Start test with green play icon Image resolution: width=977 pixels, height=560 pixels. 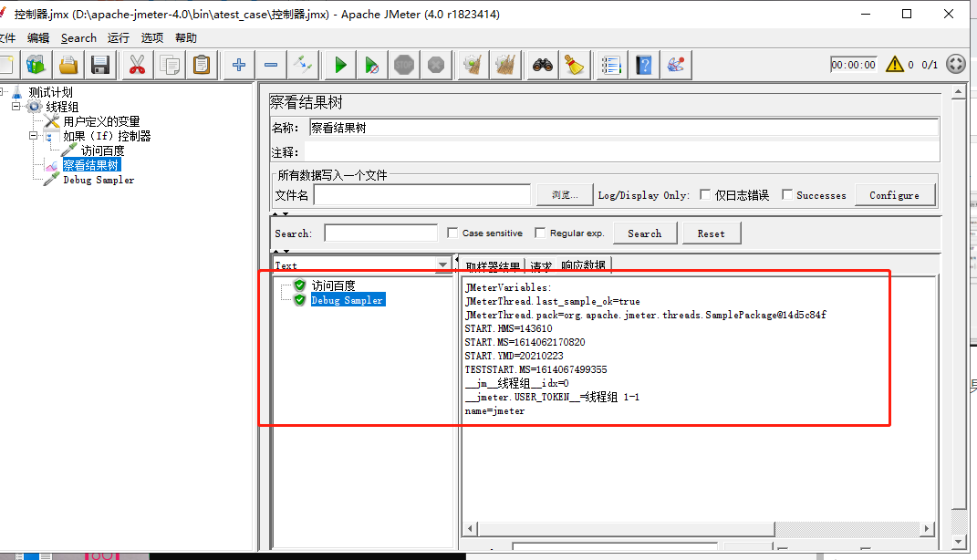tap(340, 65)
